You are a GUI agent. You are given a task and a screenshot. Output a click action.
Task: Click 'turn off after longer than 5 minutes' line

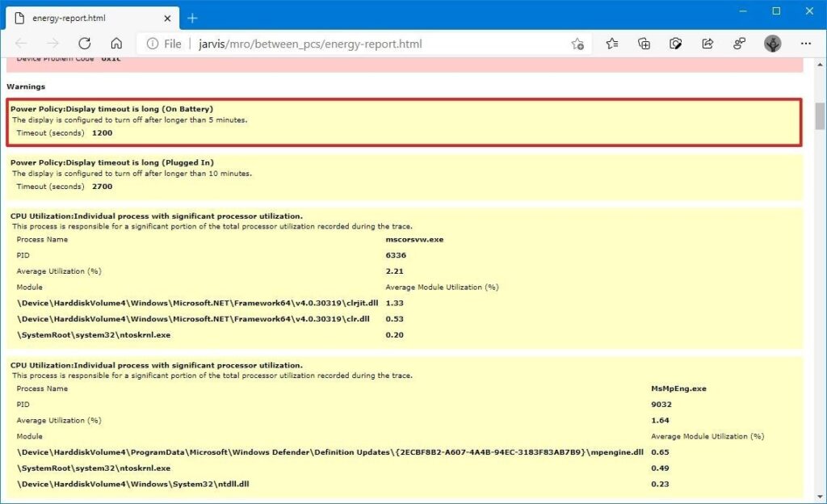[x=130, y=120]
